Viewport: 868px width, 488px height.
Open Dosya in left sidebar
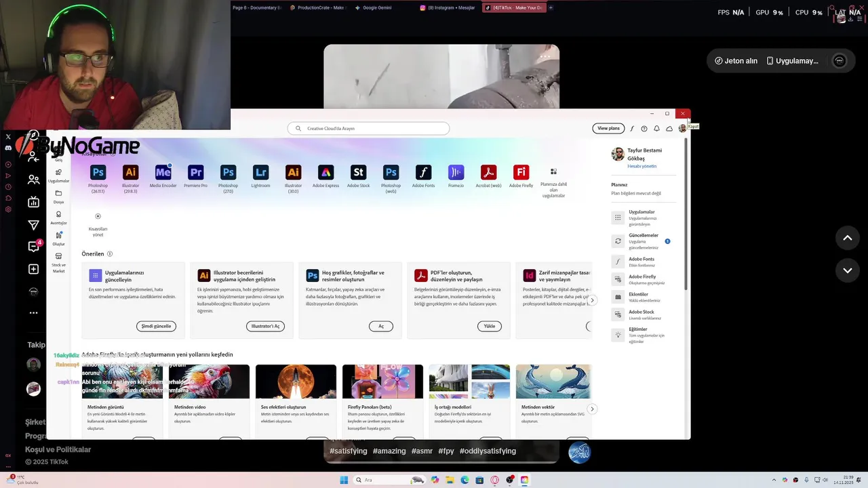point(59,197)
